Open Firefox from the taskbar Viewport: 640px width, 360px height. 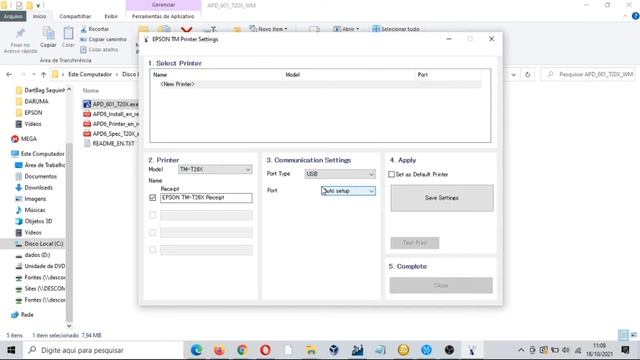[219, 350]
